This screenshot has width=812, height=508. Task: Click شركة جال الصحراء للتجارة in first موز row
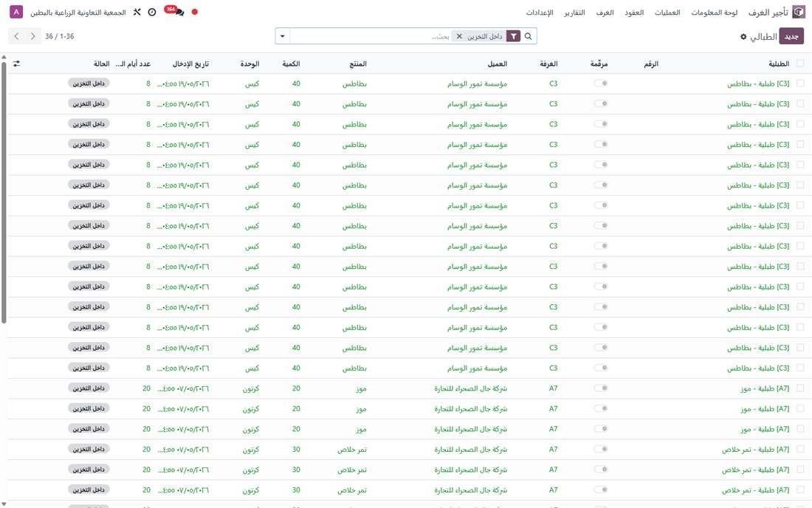pos(471,388)
